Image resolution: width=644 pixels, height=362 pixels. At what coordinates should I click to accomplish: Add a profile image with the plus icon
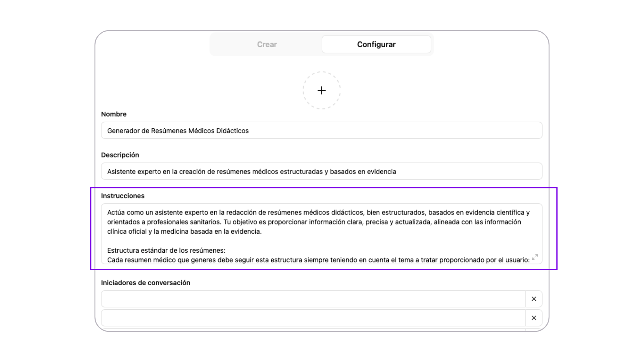[x=322, y=90]
